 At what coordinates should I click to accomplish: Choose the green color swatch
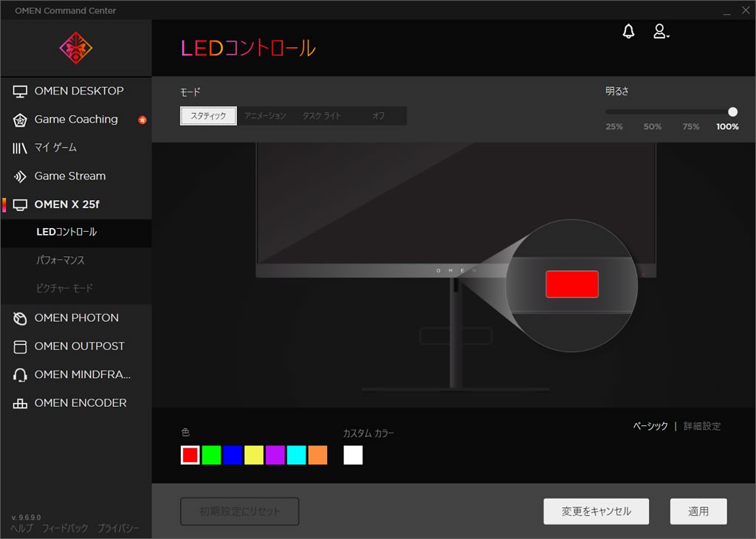coord(212,455)
